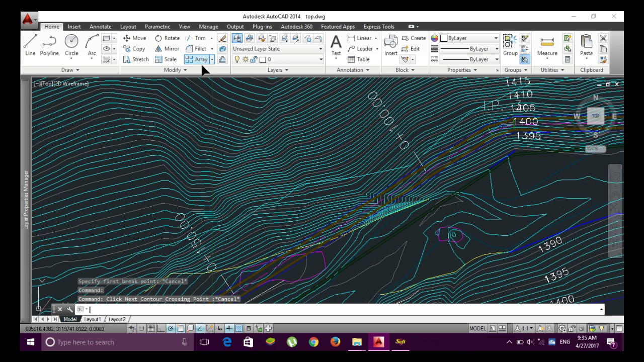Click the Edit block button
The width and height of the screenshot is (644, 362).
point(411,49)
